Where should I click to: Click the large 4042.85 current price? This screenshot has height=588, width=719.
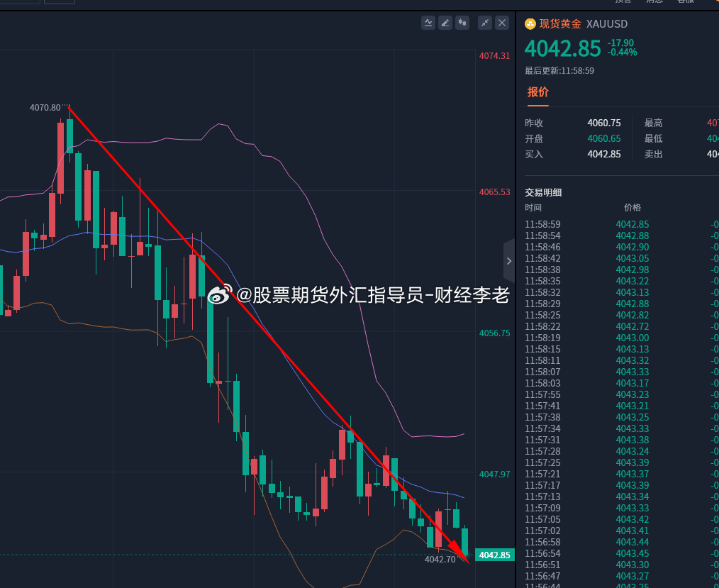[x=562, y=49]
